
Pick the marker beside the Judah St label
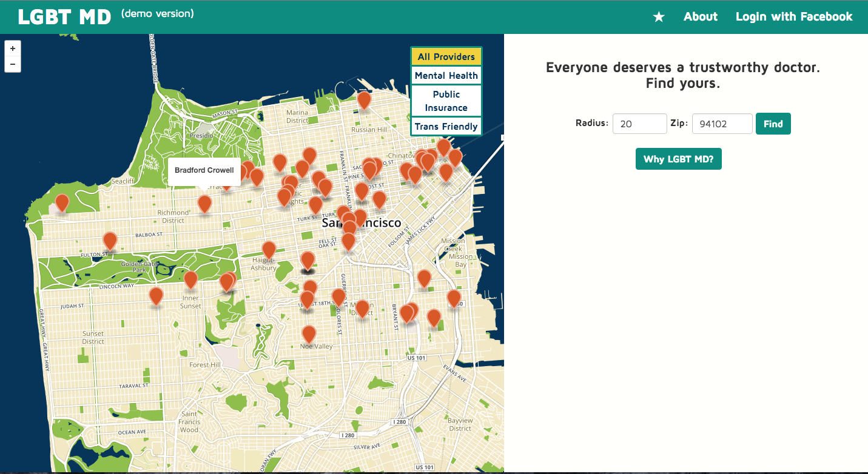click(x=156, y=296)
